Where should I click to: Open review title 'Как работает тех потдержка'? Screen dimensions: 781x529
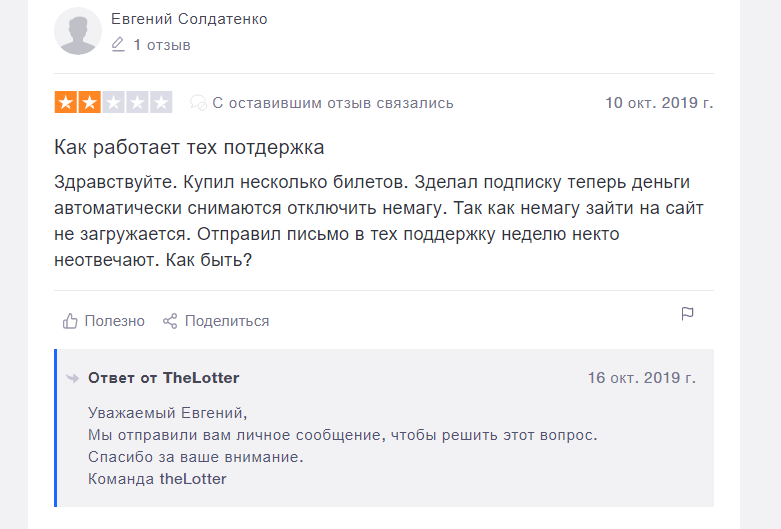pyautogui.click(x=189, y=147)
